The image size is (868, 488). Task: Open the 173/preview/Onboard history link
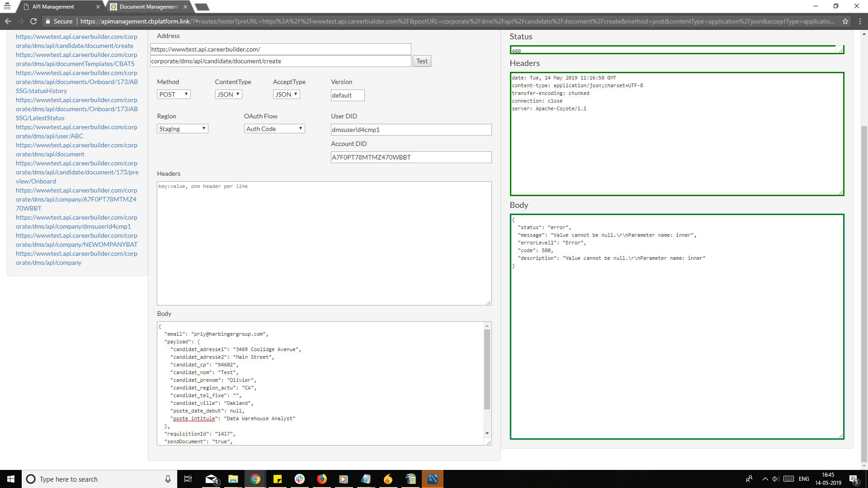(x=77, y=172)
